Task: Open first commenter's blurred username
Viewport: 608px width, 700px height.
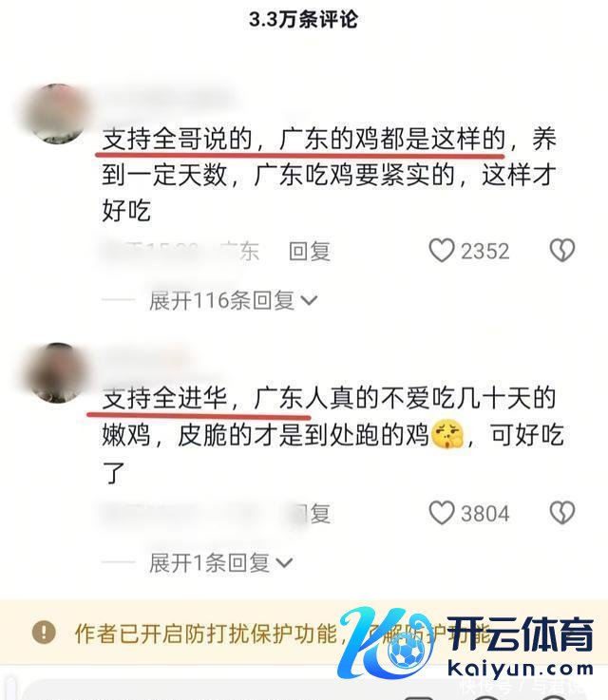Action: coord(169,98)
